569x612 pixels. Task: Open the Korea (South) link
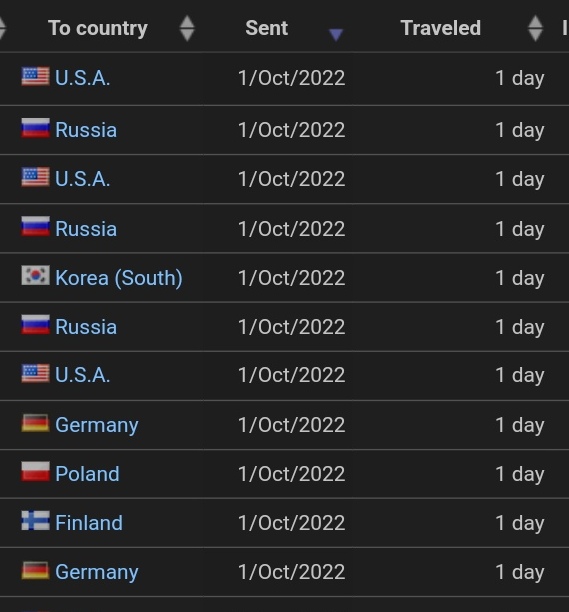119,278
